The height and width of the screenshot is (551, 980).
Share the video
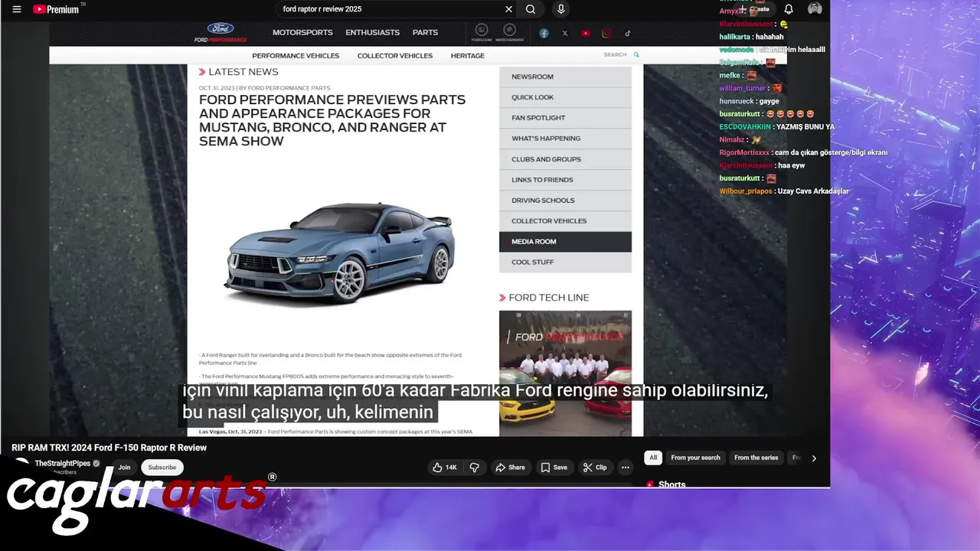[510, 468]
